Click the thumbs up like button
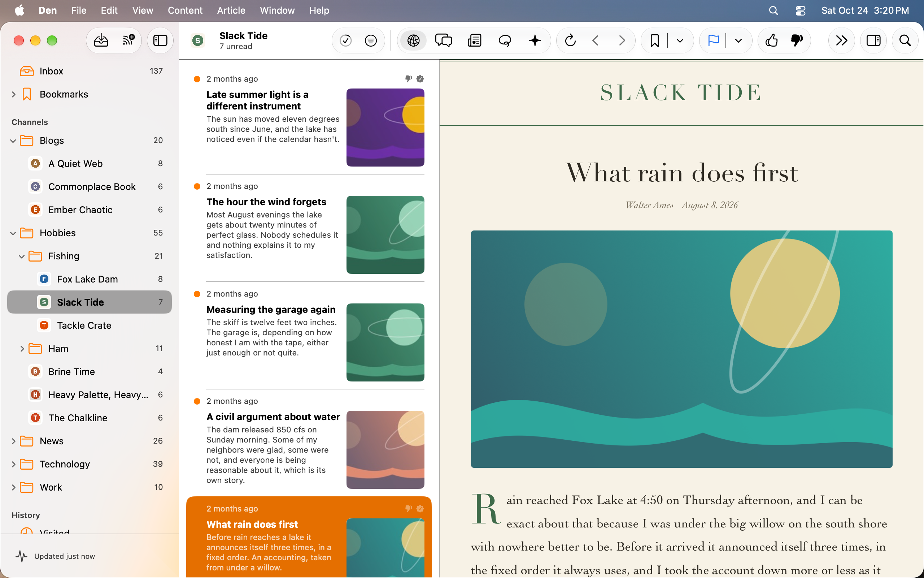Viewport: 924px width, 578px height. tap(772, 40)
